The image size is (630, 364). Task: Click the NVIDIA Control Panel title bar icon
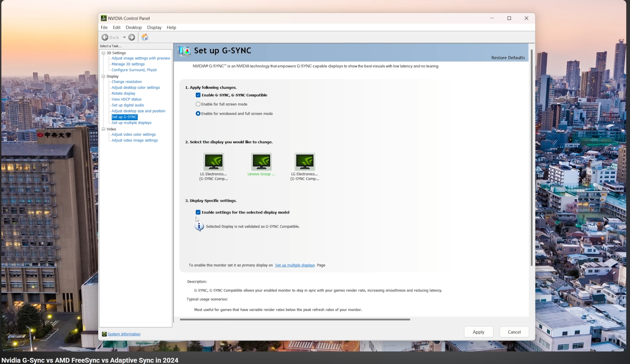tap(104, 18)
